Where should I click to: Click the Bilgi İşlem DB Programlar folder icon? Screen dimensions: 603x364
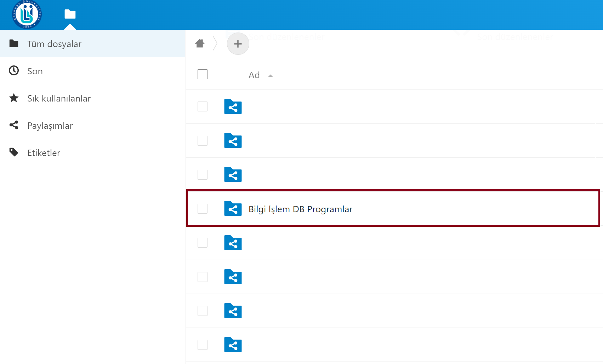pos(233,209)
